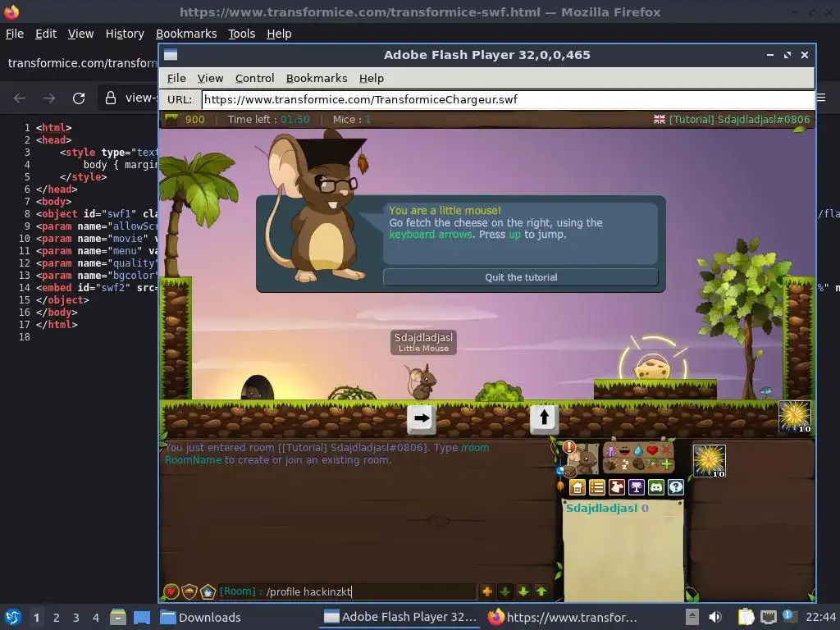Use the firework item in the lower panel
Screen dimensions: 840x630
[710, 461]
